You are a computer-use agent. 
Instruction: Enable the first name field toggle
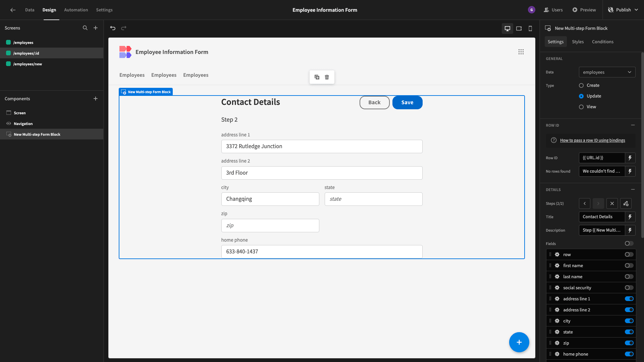click(x=629, y=265)
